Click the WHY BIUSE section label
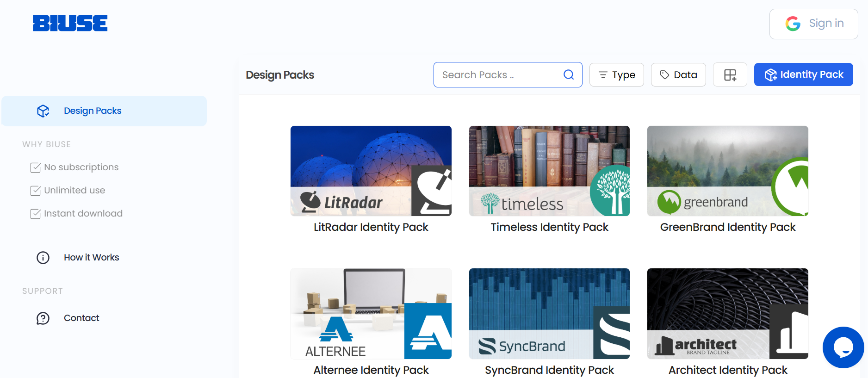 pyautogui.click(x=47, y=144)
